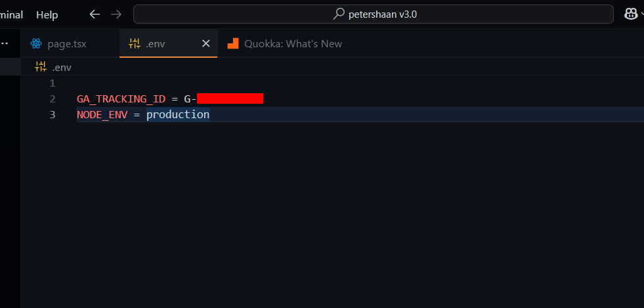
Task: Open the Help menu
Action: tap(47, 15)
